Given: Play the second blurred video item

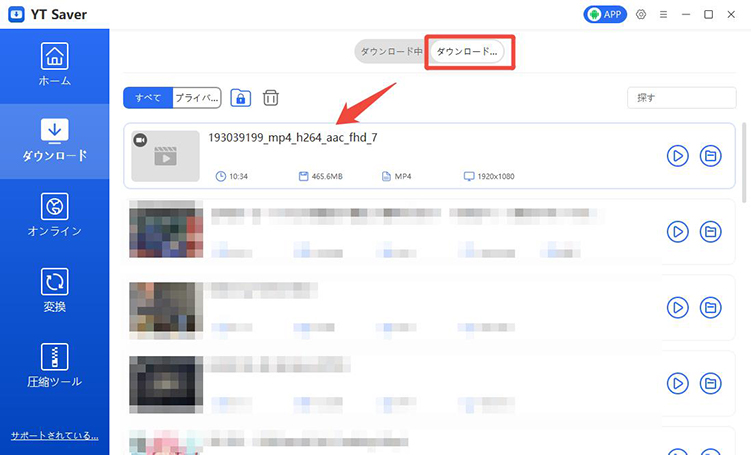Looking at the screenshot, I should point(678,232).
